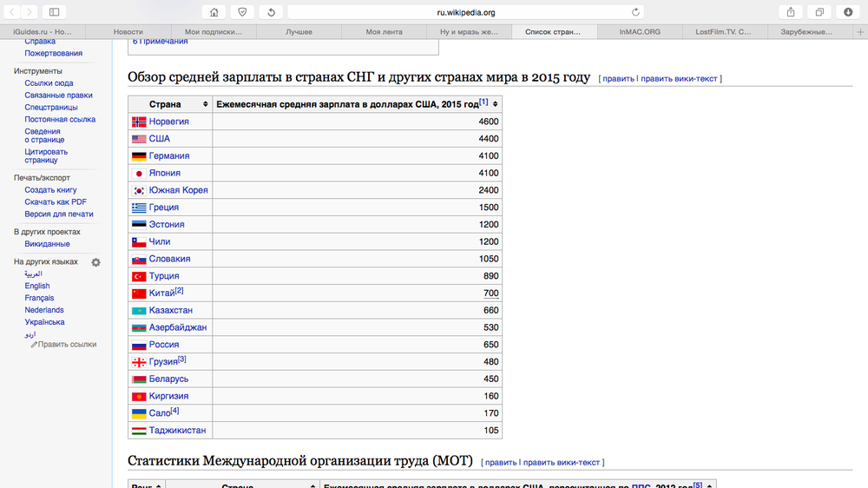Image resolution: width=868 pixels, height=488 pixels.
Task: Open languages settings gear in sidebar
Action: pos(96,262)
